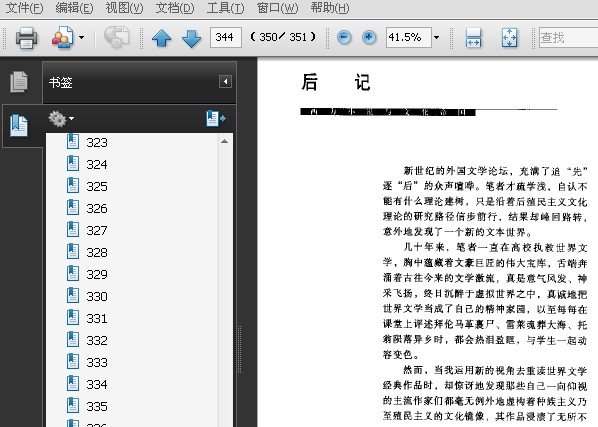598x427 pixels.
Task: Go to next page with down arrow
Action: pos(191,38)
